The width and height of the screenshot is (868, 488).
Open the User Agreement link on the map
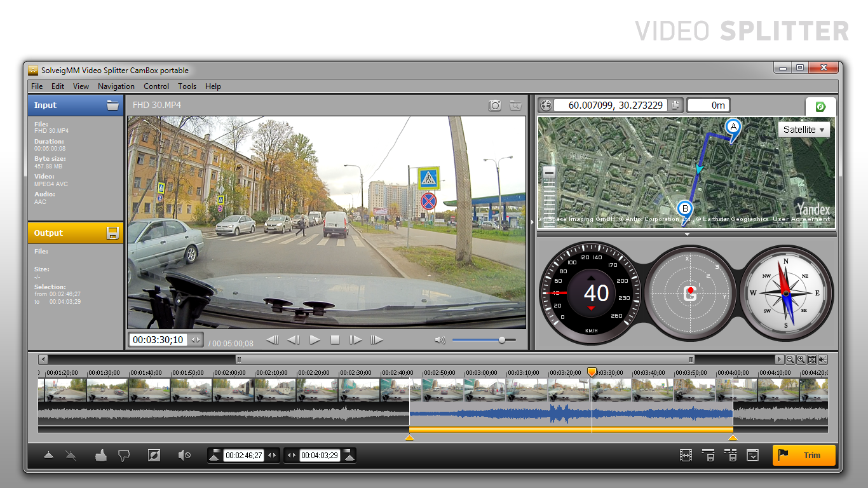[801, 219]
